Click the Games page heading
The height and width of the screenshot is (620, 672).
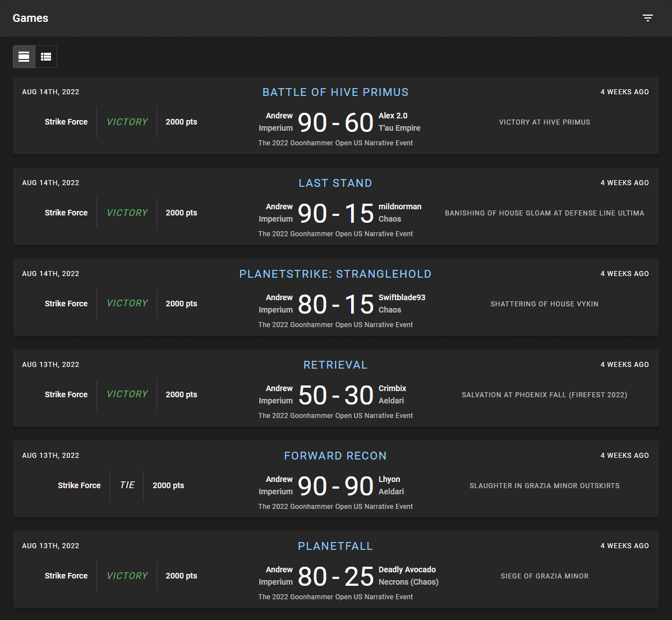coord(30,18)
